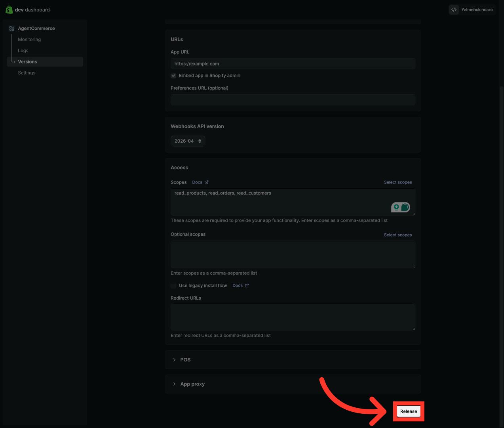The width and height of the screenshot is (504, 428).
Task: Click the URLs section heading
Action: tap(177, 40)
